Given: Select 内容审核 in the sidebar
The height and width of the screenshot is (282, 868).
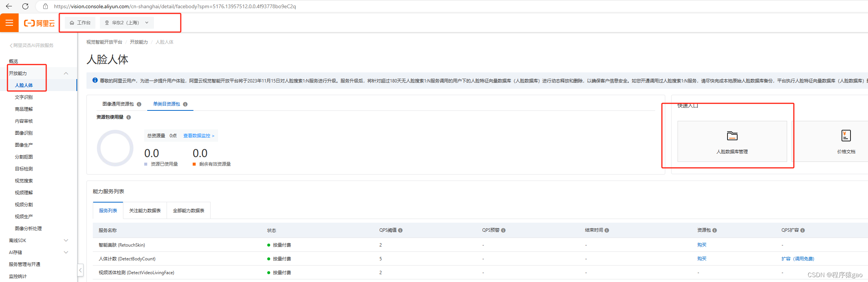Looking at the screenshot, I should (x=24, y=121).
